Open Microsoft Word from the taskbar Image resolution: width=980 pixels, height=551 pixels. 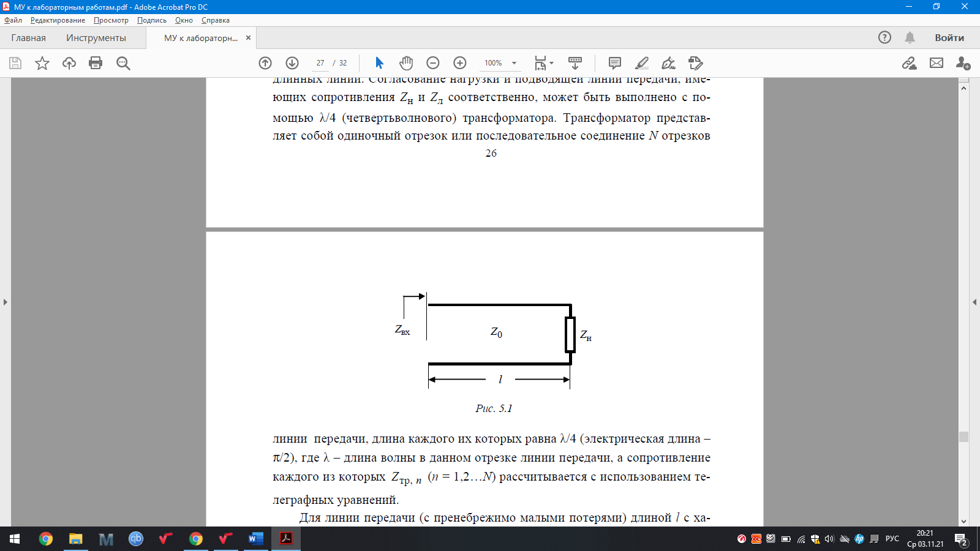pos(256,539)
